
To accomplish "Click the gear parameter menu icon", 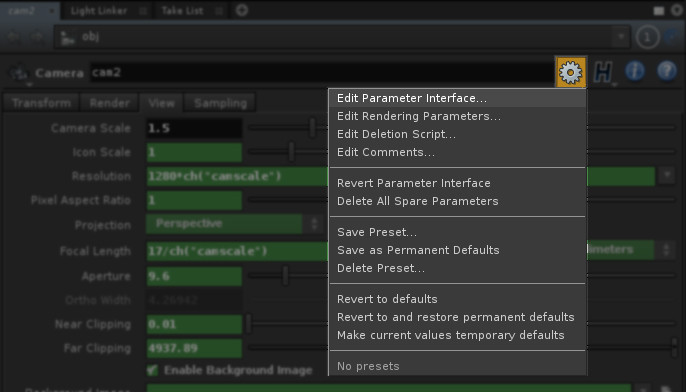I will click(x=570, y=72).
